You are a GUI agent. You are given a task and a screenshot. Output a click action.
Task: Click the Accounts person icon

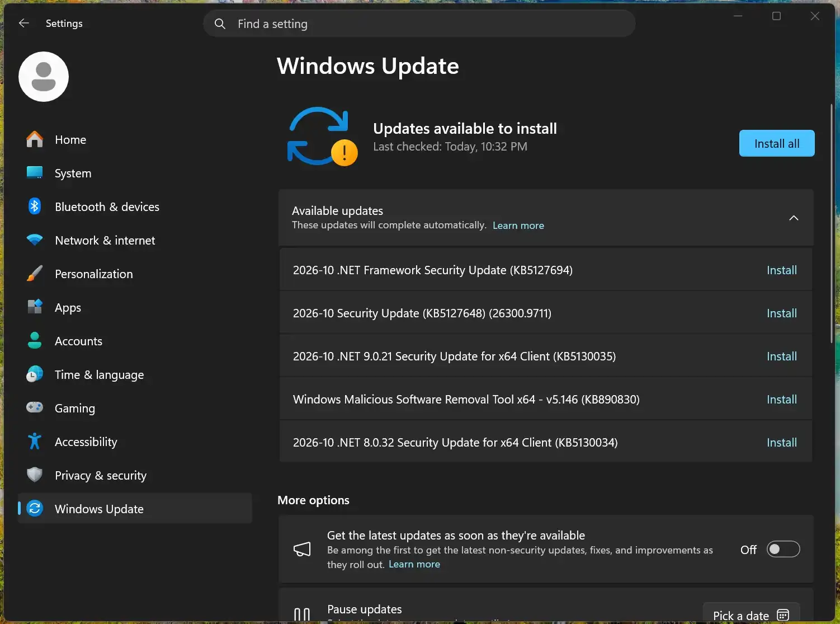(35, 341)
